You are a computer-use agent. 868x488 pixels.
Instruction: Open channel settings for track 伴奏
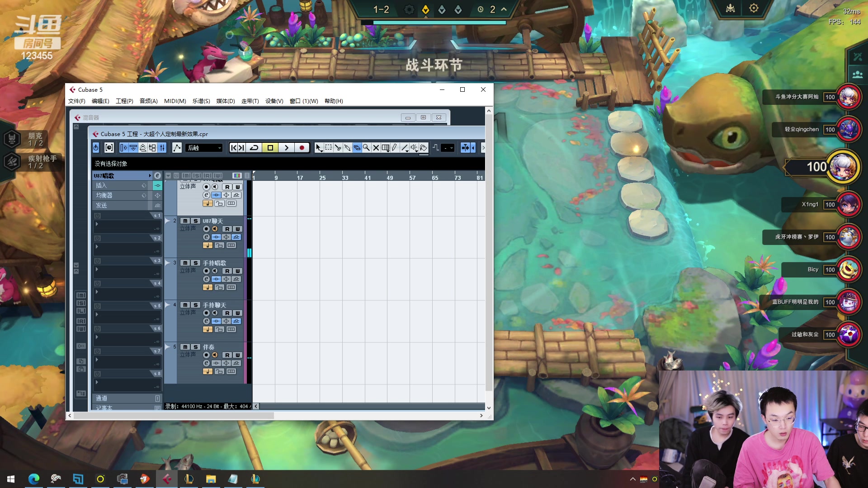[x=206, y=363]
